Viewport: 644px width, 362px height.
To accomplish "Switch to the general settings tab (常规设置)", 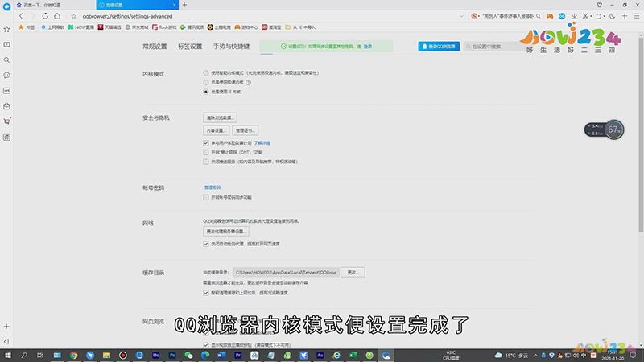I will tap(155, 47).
